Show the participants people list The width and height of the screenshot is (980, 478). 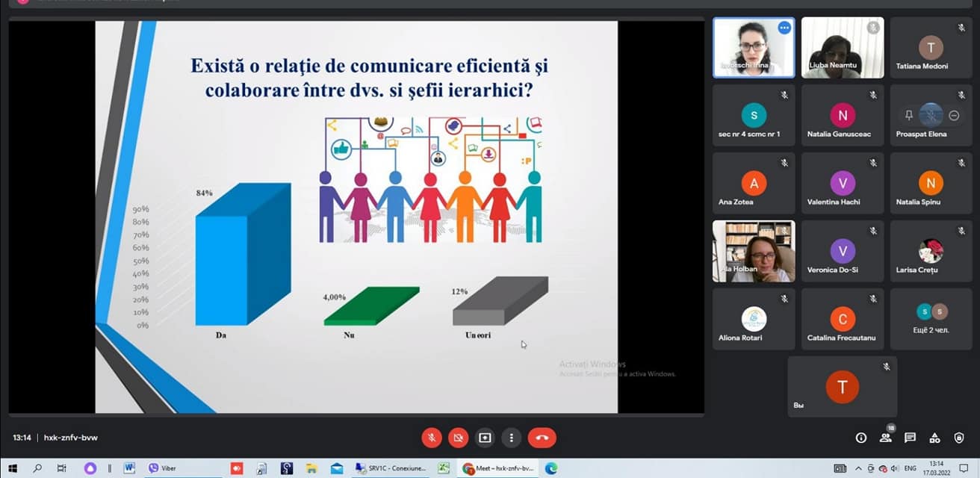point(885,438)
